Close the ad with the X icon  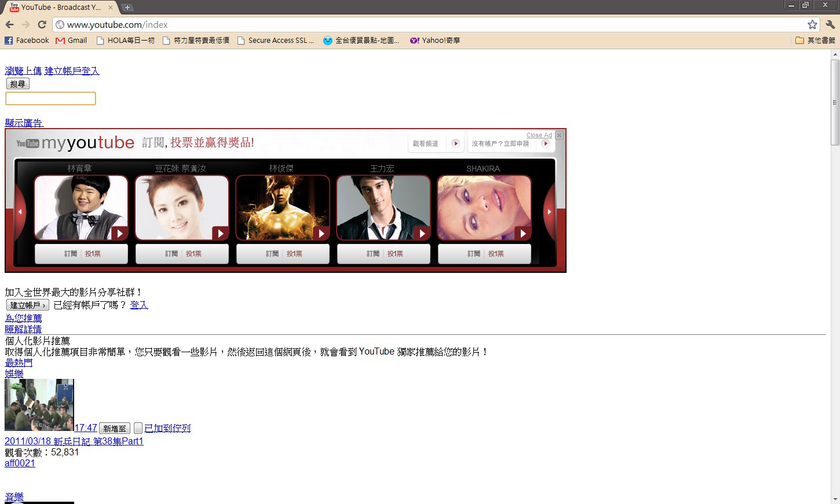coord(559,135)
